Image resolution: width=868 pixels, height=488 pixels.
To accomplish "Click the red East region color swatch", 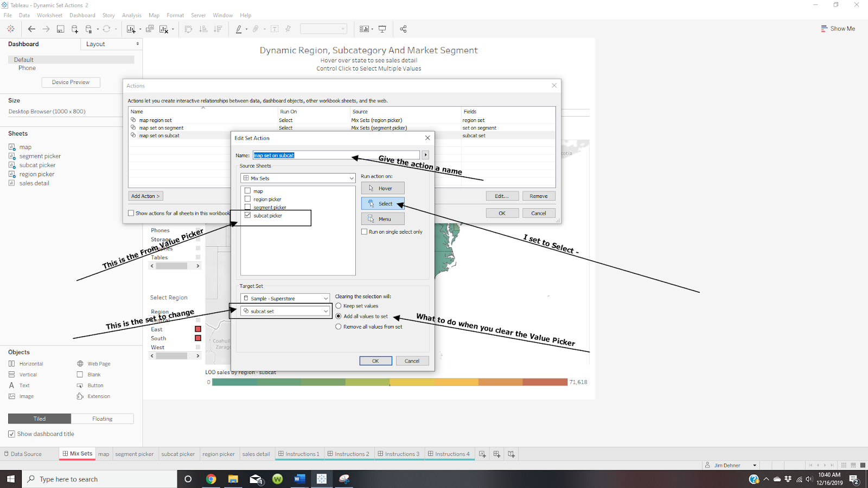I will 198,329.
